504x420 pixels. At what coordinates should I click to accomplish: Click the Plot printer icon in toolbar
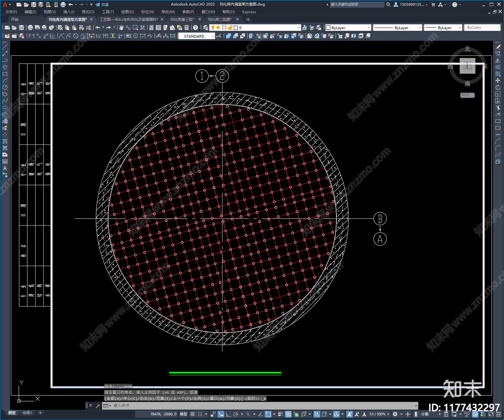tap(30, 28)
